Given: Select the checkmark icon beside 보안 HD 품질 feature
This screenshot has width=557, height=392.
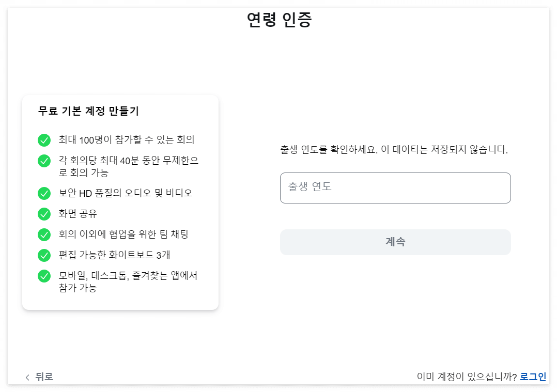Looking at the screenshot, I should (x=44, y=193).
